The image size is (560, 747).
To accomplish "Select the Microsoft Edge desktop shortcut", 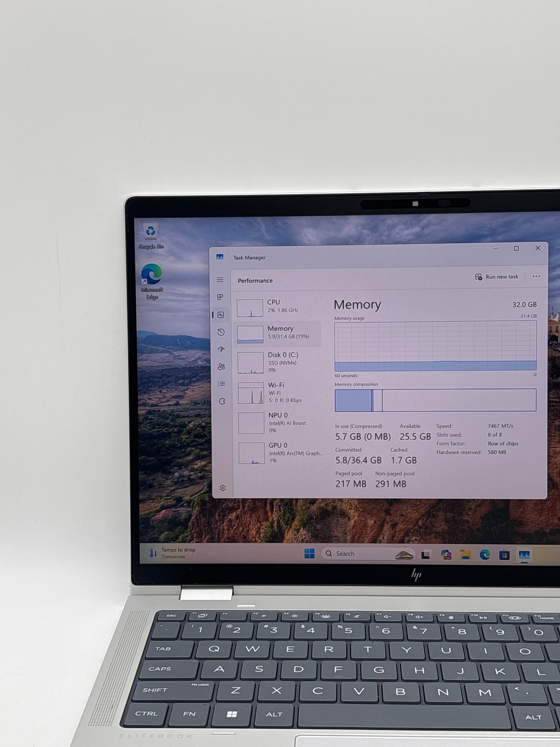I will click(152, 282).
